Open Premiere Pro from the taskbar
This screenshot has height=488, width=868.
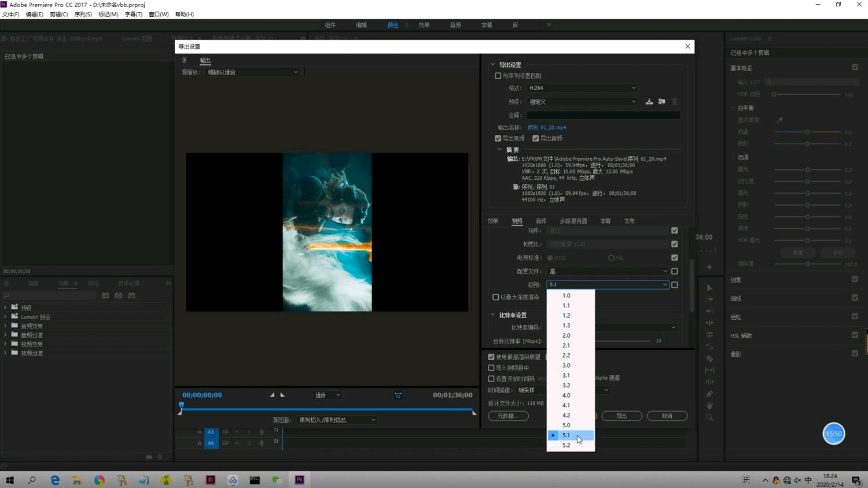click(299, 480)
